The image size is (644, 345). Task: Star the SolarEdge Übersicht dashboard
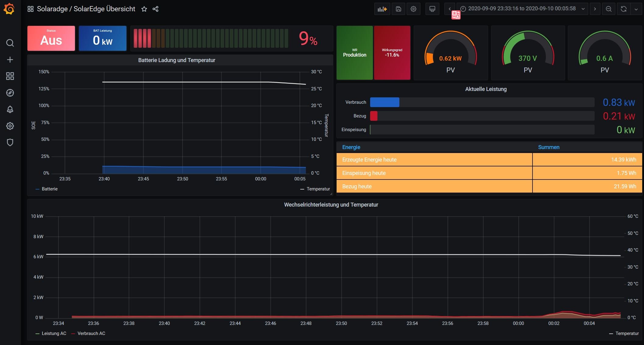pyautogui.click(x=144, y=9)
